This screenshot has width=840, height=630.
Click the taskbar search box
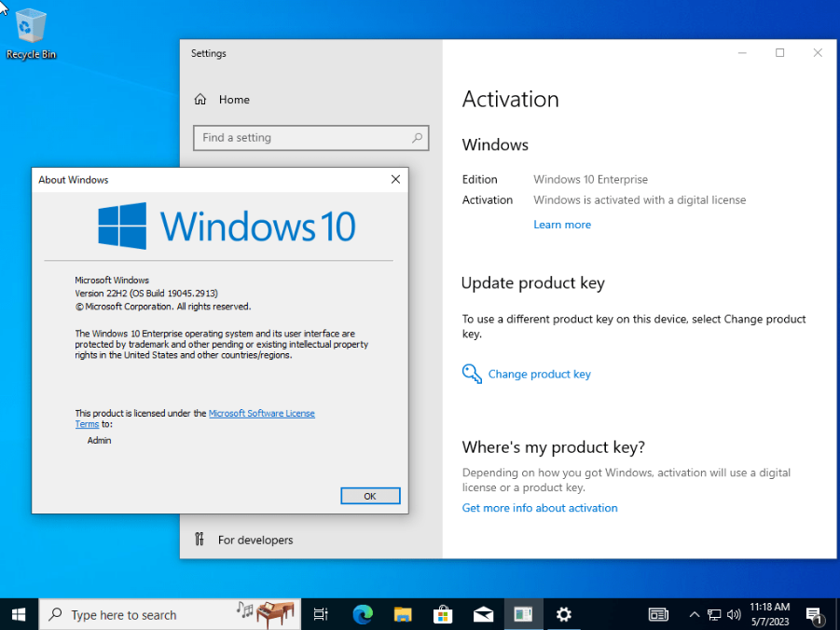[170, 614]
